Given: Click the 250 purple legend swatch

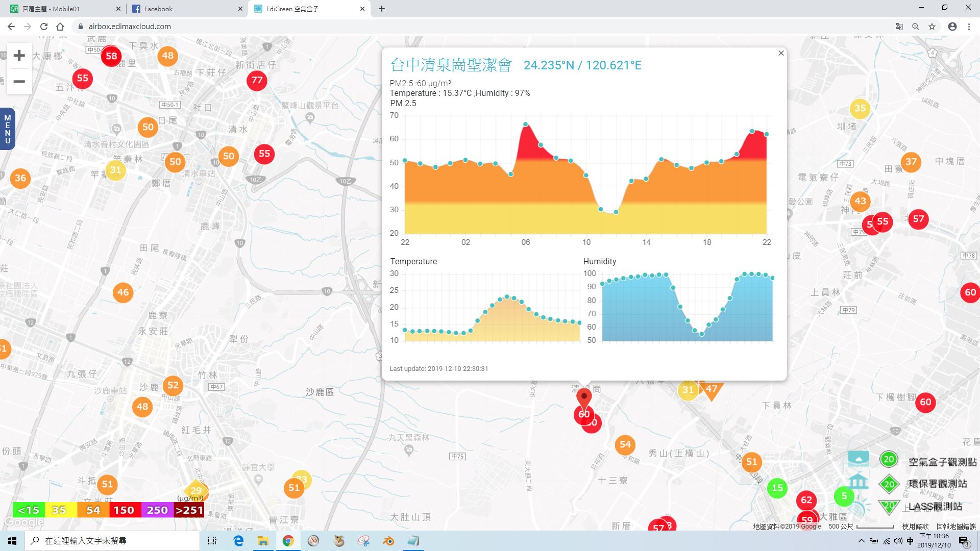Looking at the screenshot, I should pos(157,510).
